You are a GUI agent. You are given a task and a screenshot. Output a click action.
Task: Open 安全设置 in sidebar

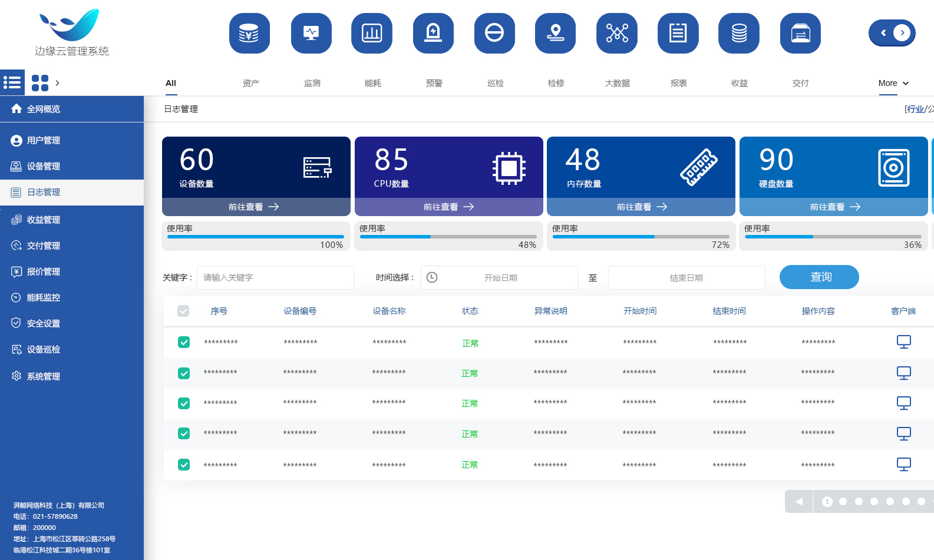point(72,323)
